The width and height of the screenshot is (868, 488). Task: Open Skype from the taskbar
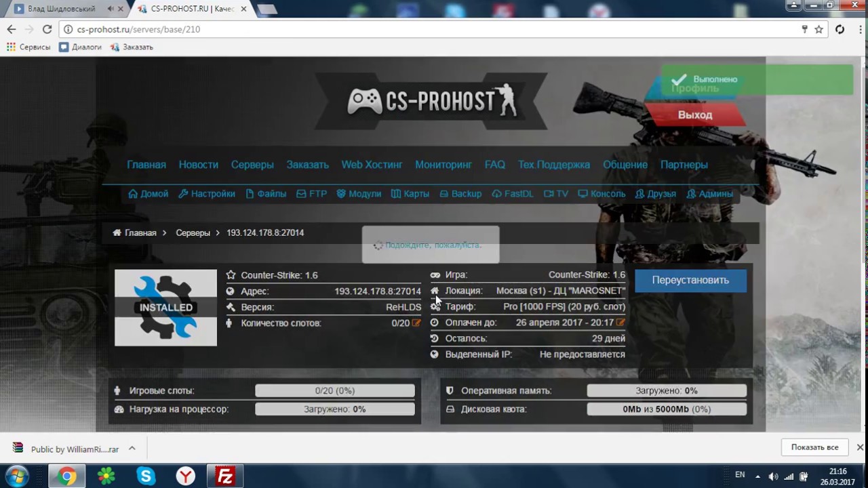[146, 476]
